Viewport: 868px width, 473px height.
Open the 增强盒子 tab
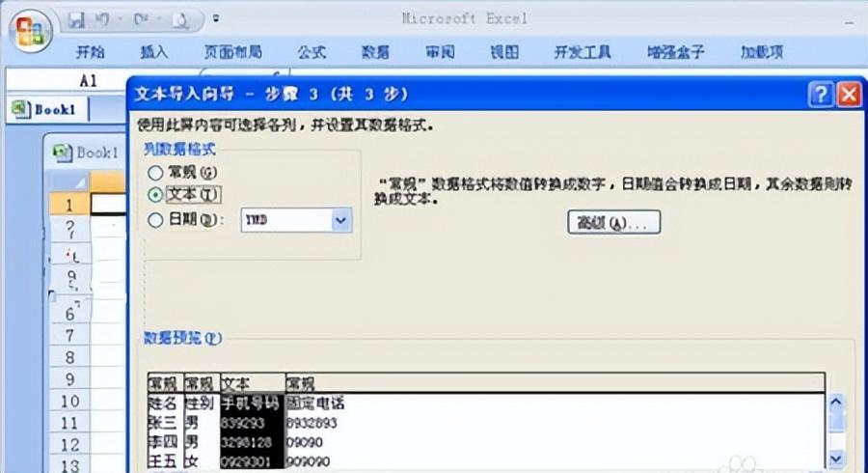(x=676, y=52)
